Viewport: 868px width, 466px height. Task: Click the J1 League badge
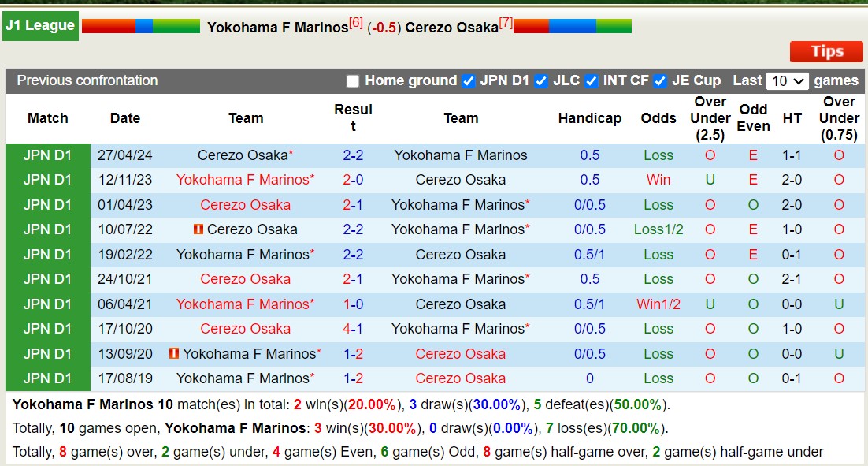(x=40, y=25)
